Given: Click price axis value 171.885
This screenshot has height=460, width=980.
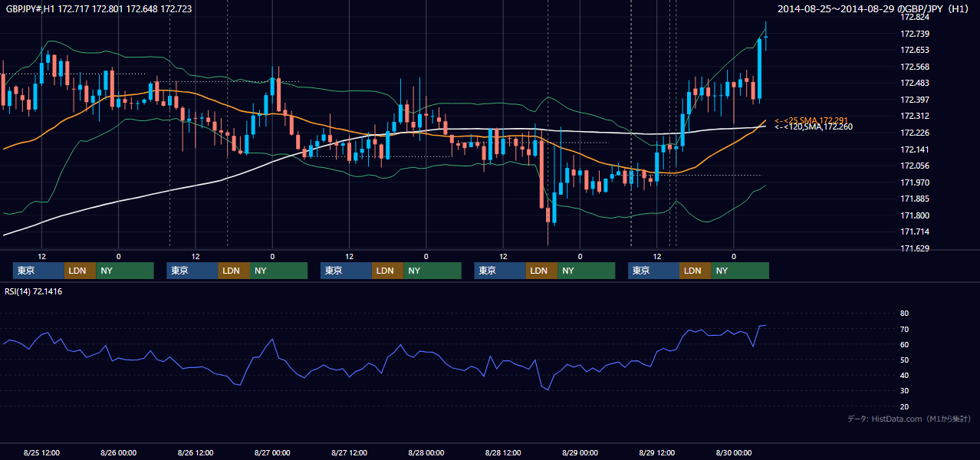Looking at the screenshot, I should click(x=915, y=199).
